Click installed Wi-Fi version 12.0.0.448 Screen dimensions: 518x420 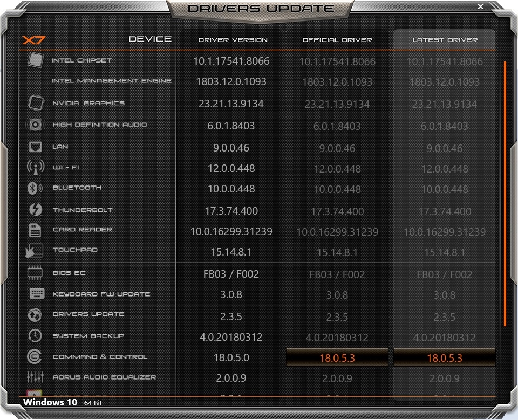pyautogui.click(x=231, y=168)
